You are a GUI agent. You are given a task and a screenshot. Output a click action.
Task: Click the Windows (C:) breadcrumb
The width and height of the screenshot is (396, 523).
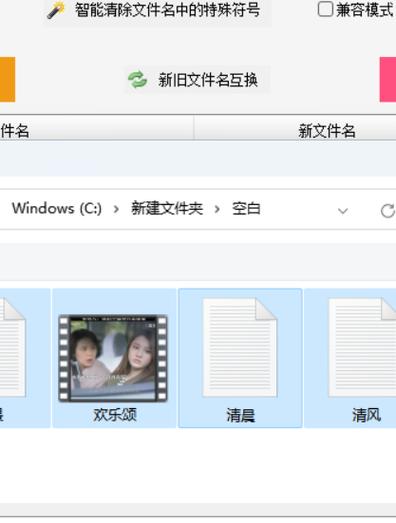[x=57, y=209]
